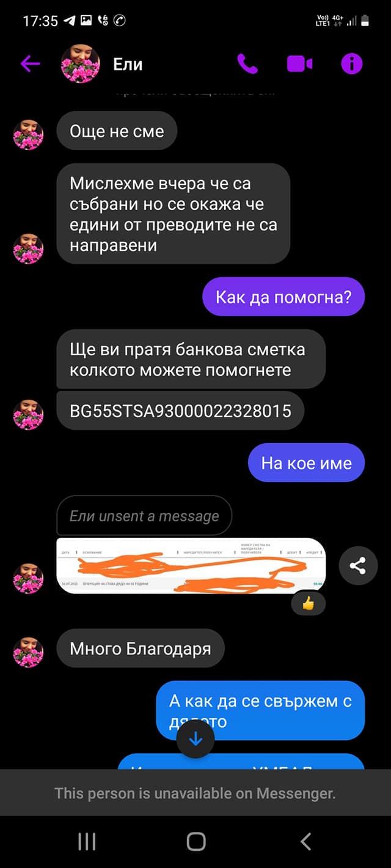Tap the 'Как да помогна?' message bubble
Image resolution: width=391 pixels, height=868 pixels.
tap(283, 297)
